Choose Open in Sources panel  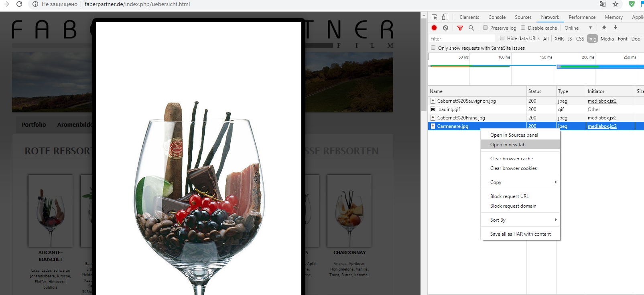coord(520,135)
